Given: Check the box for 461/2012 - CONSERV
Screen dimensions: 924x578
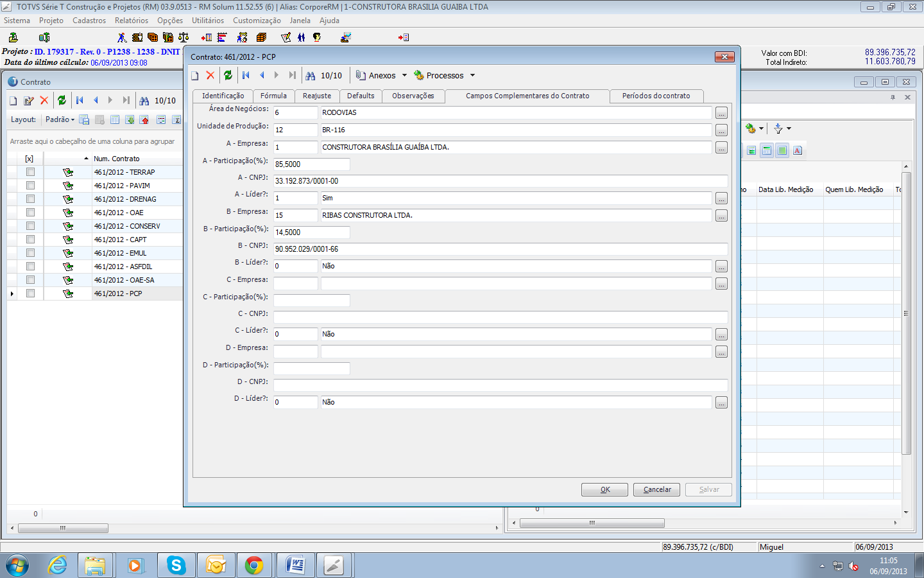Looking at the screenshot, I should 30,226.
